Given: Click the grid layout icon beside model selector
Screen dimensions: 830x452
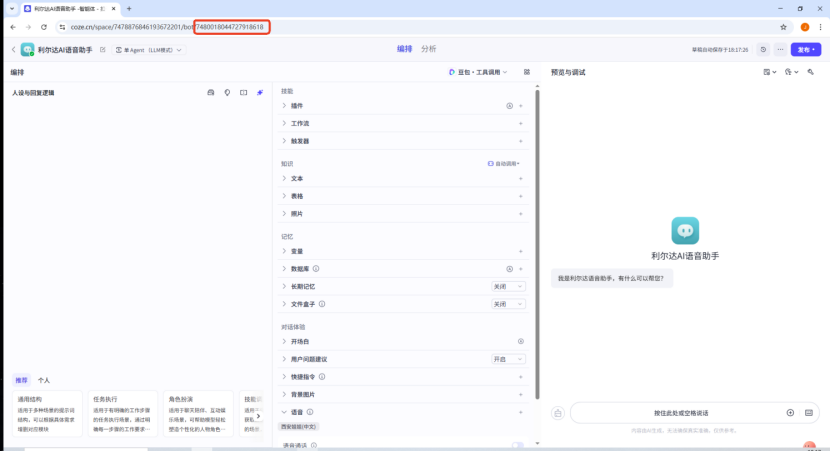Looking at the screenshot, I should click(x=526, y=72).
